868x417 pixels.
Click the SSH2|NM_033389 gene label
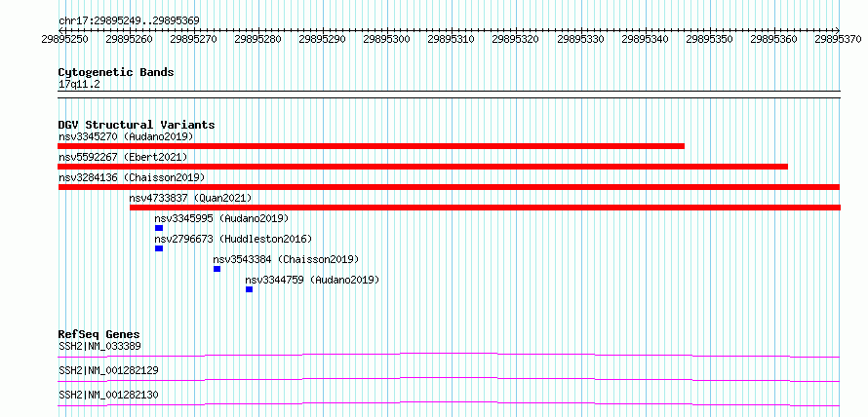point(99,346)
